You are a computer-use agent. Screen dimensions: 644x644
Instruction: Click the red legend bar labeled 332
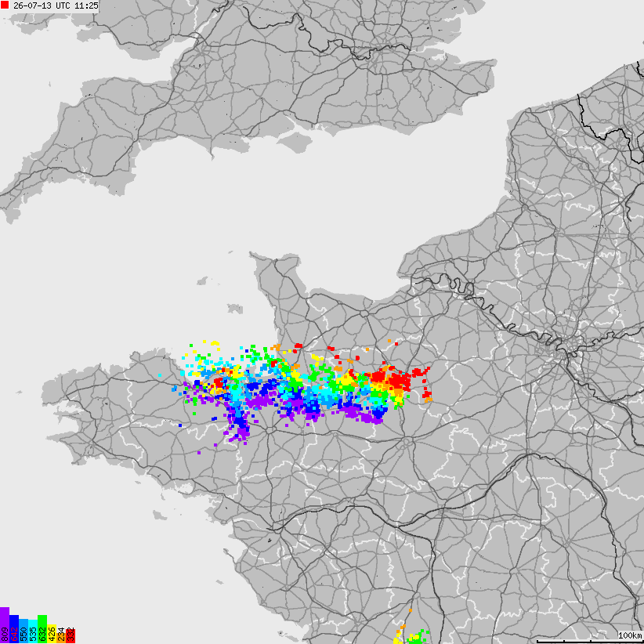(x=71, y=636)
